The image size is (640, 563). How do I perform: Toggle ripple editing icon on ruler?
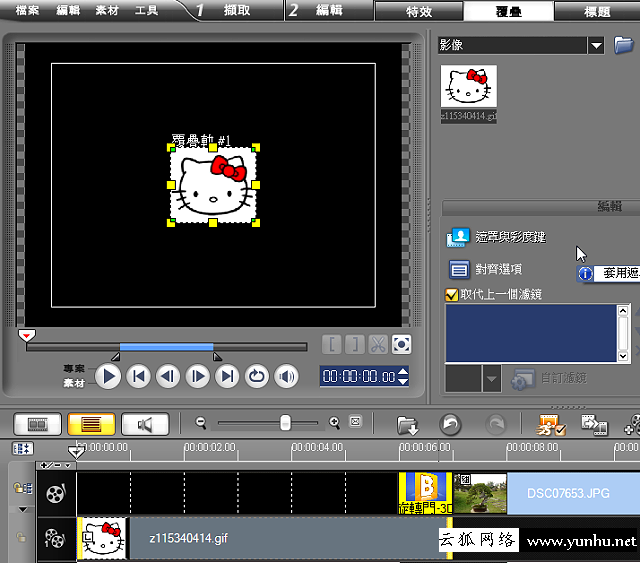[x=22, y=449]
